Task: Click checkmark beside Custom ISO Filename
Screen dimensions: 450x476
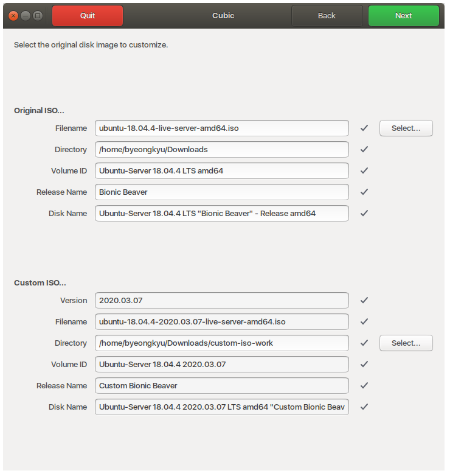Action: 364,322
